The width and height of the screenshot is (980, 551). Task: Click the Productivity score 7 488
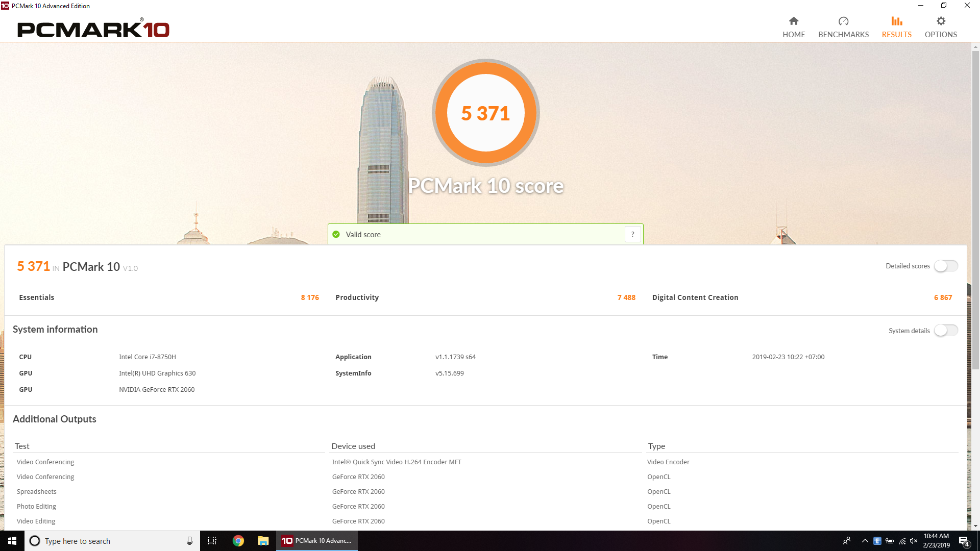626,297
